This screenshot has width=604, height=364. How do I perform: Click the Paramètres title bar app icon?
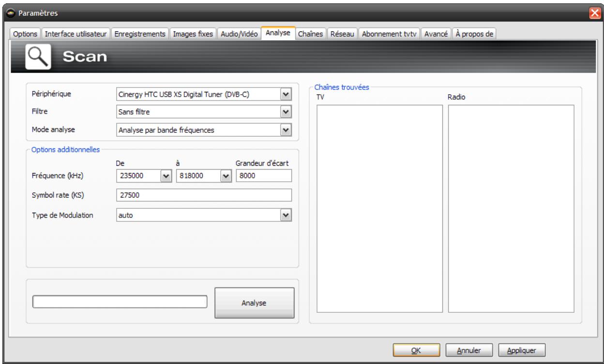(11, 13)
